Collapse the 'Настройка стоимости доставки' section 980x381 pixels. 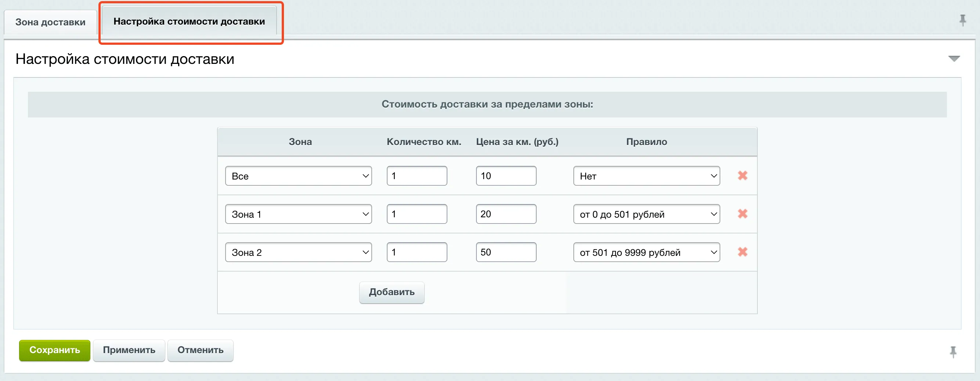[x=954, y=59]
